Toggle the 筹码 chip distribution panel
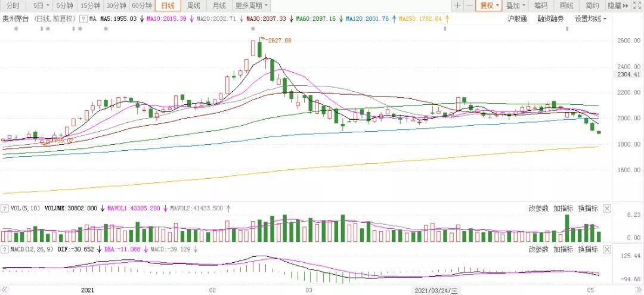This screenshot has width=644, height=295. [540, 6]
